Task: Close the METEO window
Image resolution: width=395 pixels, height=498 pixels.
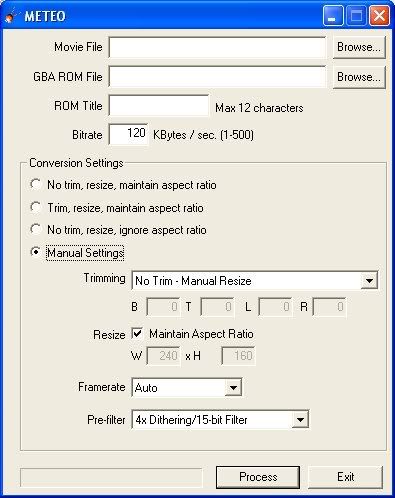Action: coord(379,16)
